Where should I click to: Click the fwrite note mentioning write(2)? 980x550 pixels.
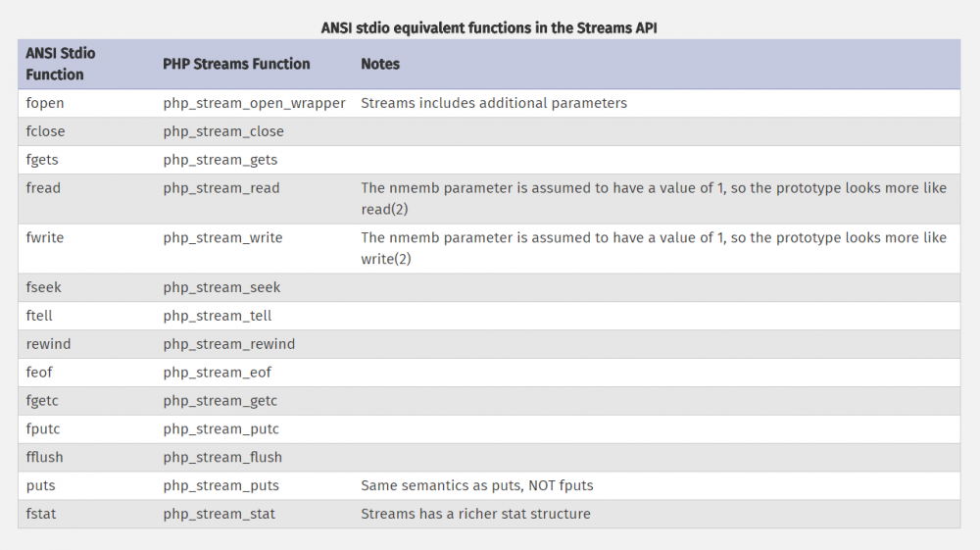pos(654,248)
